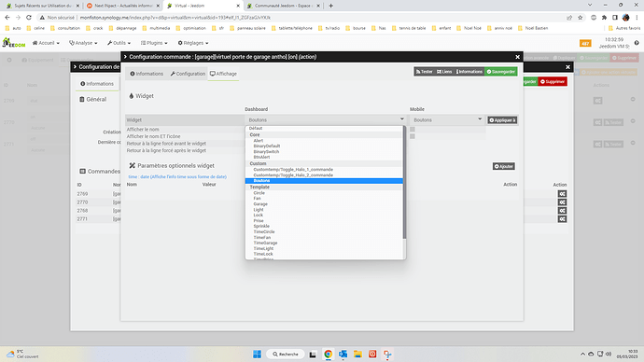Open command config gear for ID 2769
This screenshot has width=644, height=362.
562,194
